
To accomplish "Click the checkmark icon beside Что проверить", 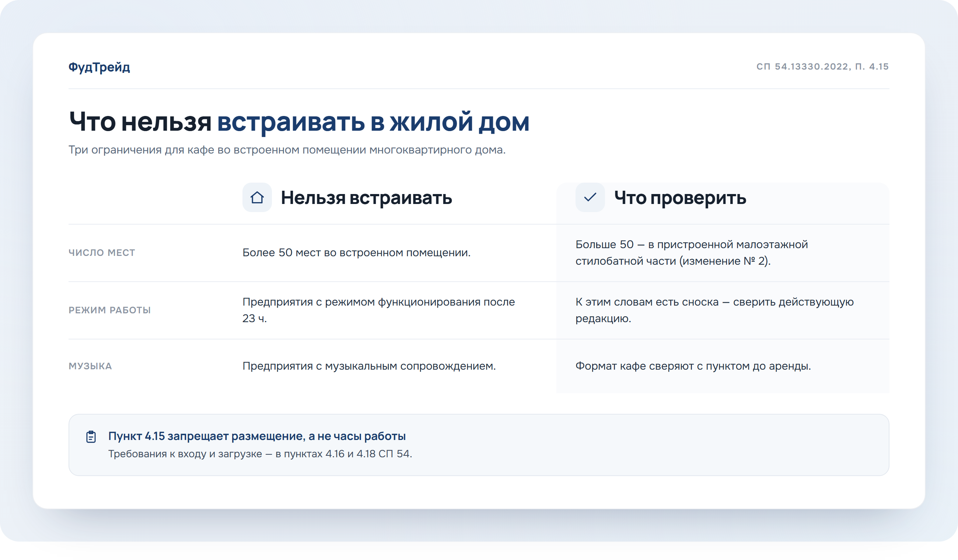I will [x=590, y=197].
